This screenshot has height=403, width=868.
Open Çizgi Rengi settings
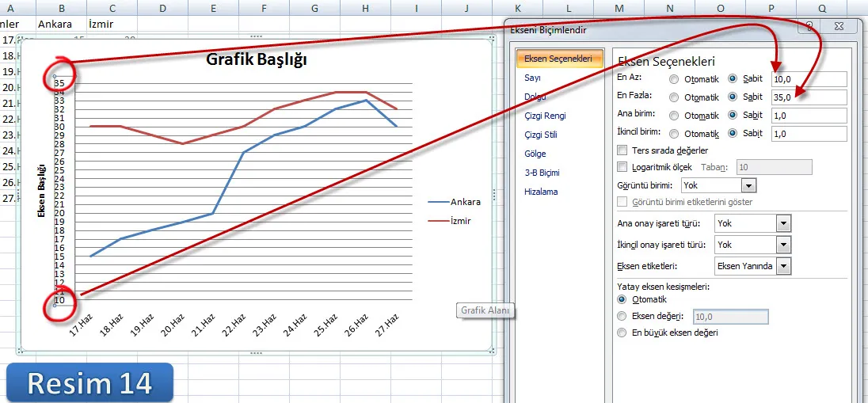tap(545, 116)
